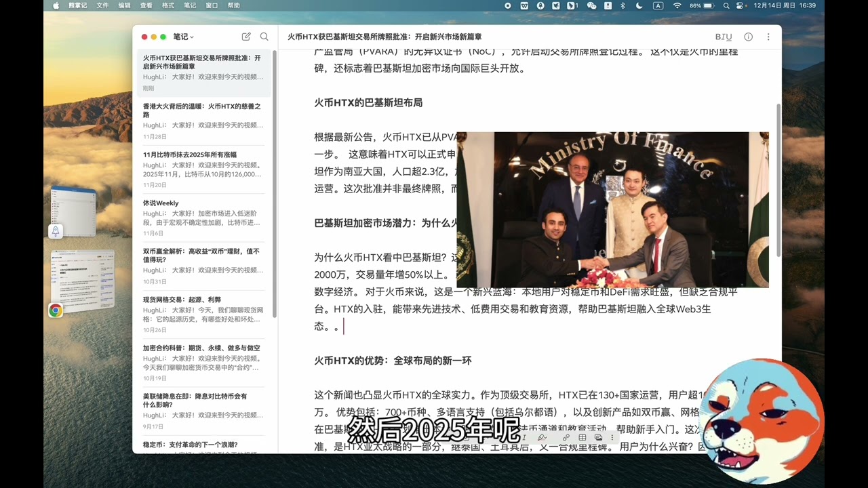Click the exclamation alert menu bar icon

coord(608,5)
